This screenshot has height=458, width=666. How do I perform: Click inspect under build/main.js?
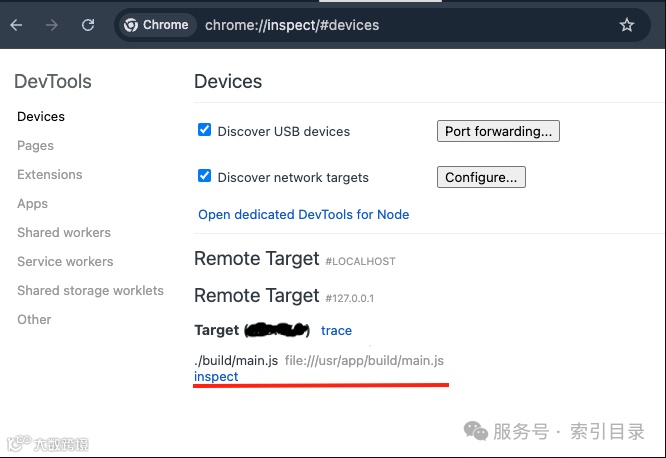pos(216,376)
